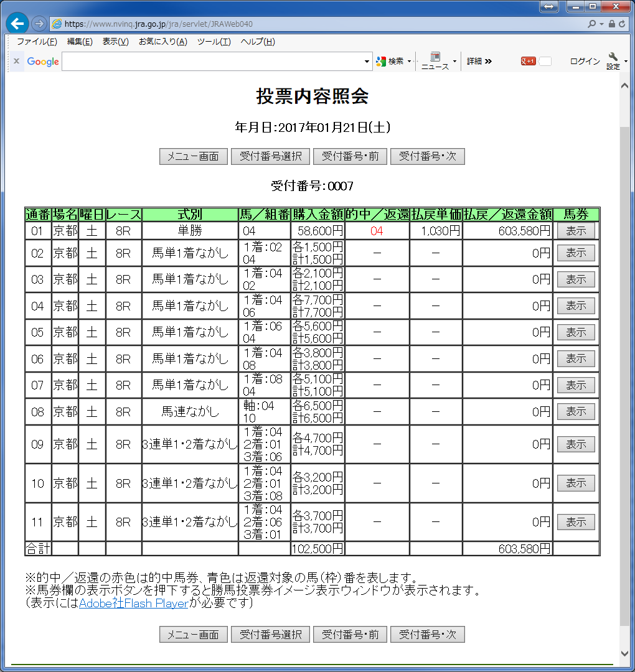Click the Google +1 button

(x=529, y=61)
